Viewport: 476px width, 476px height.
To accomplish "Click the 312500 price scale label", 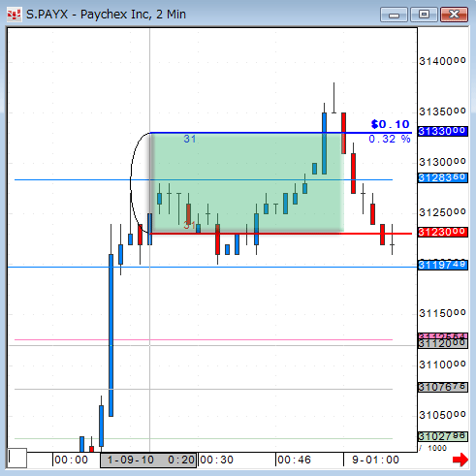I will point(442,212).
